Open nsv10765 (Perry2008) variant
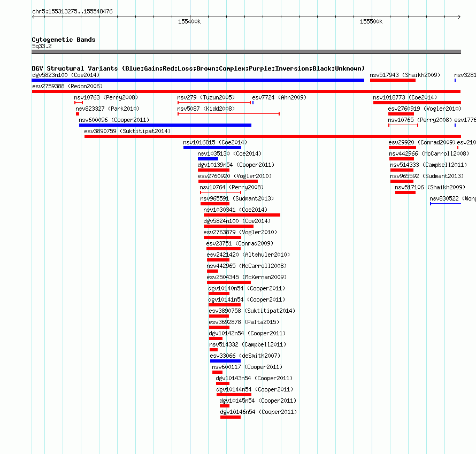This screenshot has height=454, width=476. (420, 120)
